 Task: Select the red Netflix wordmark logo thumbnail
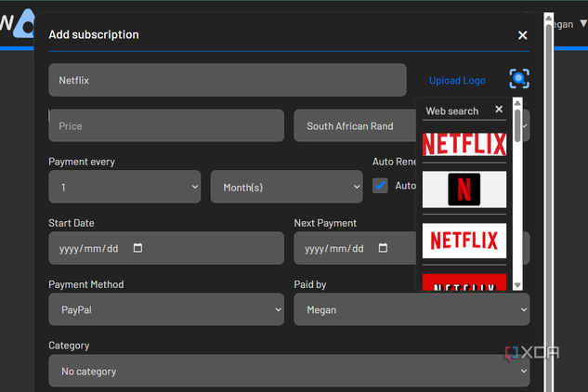click(x=464, y=144)
